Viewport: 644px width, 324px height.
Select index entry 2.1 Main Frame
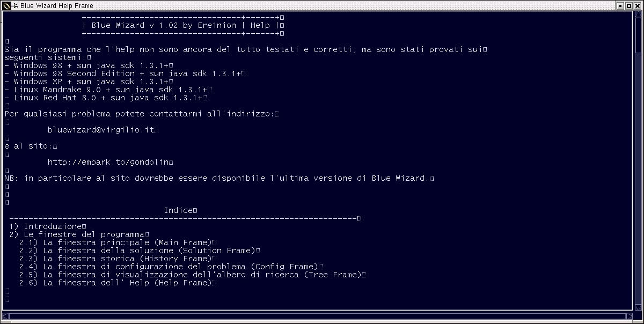coord(115,242)
